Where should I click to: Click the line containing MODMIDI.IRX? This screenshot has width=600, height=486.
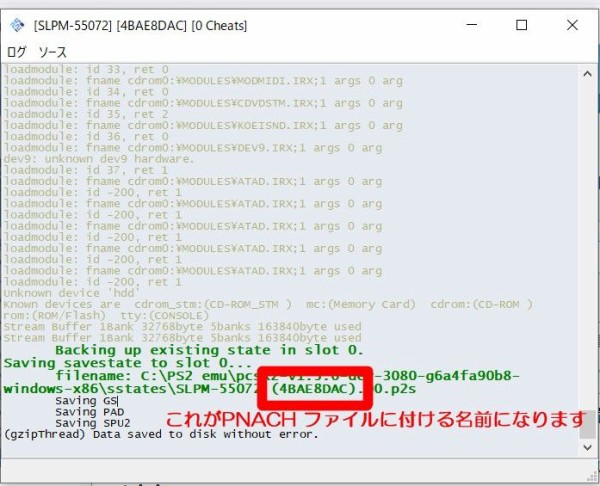tap(203, 81)
